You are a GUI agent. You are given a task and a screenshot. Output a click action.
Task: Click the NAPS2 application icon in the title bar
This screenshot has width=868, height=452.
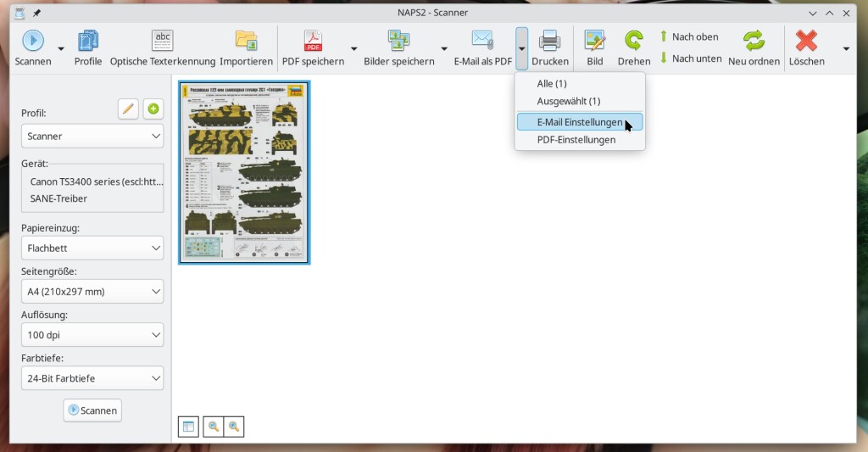point(19,13)
